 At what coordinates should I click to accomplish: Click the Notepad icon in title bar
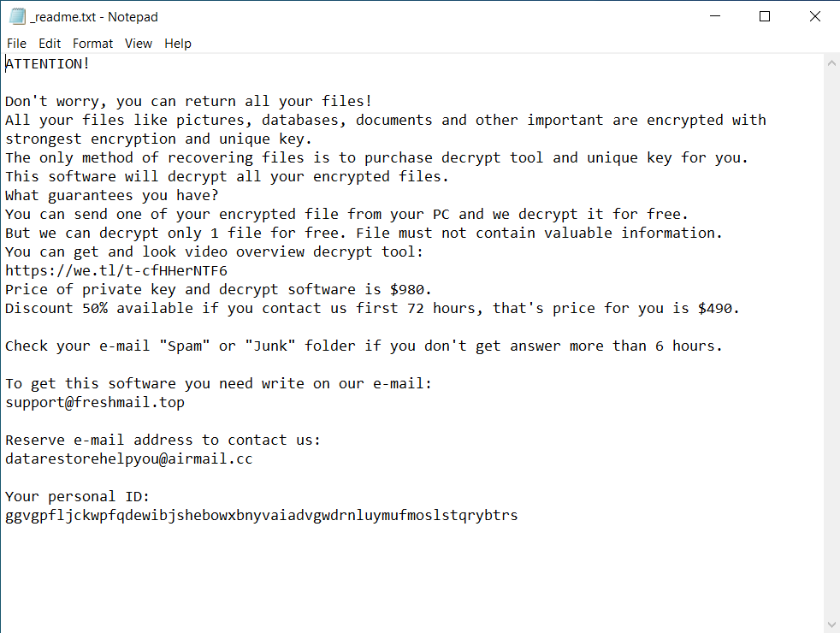pyautogui.click(x=17, y=16)
